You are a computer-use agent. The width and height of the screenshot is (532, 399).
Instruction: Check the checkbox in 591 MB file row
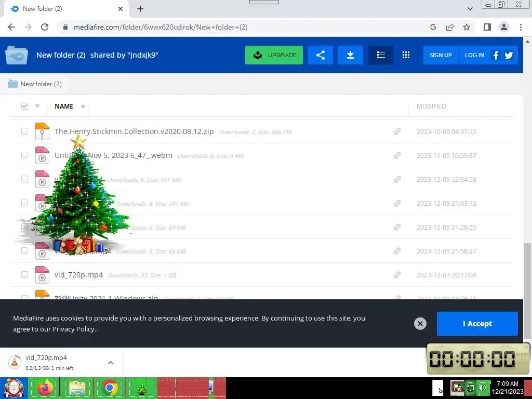click(x=24, y=179)
